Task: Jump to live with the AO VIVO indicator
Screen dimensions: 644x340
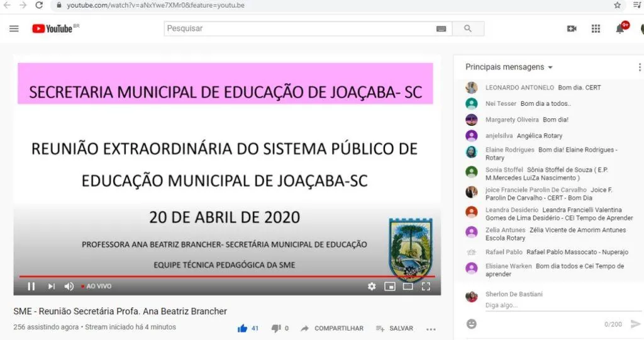Action: click(x=96, y=286)
